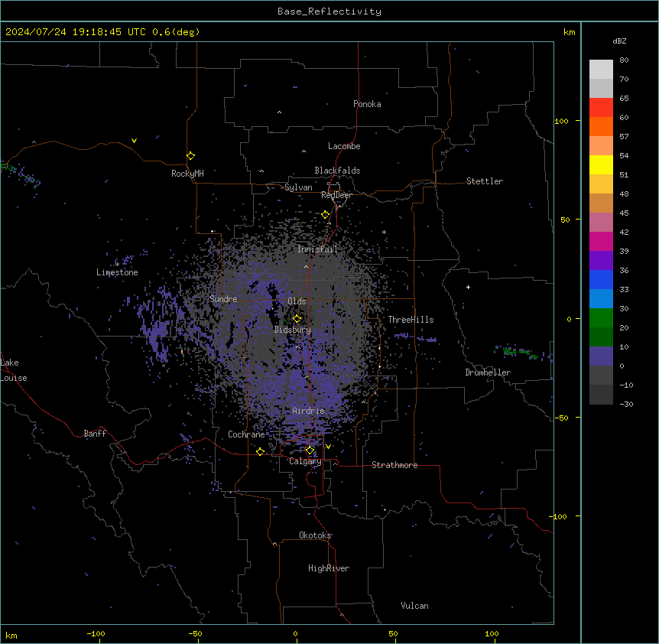The height and width of the screenshot is (644, 659).
Task: Click the RedDeer city label
Action: 336,195
